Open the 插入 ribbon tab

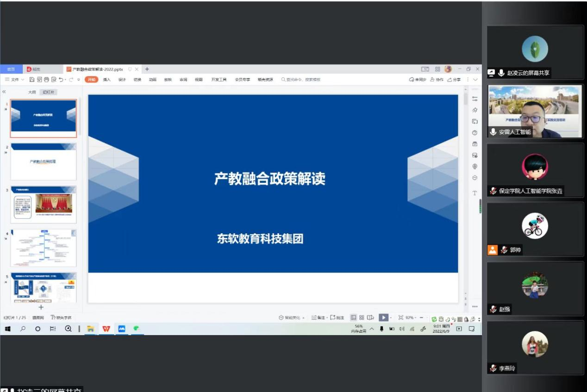tap(106, 80)
